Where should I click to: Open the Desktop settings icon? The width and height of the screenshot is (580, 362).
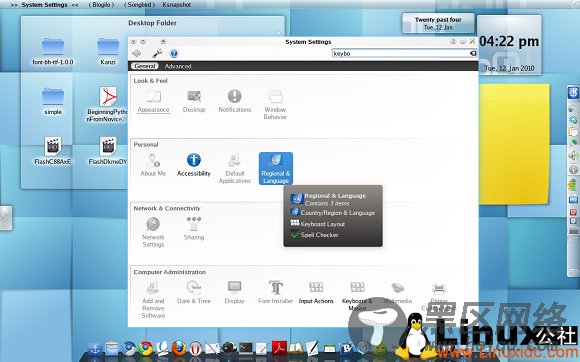click(194, 101)
